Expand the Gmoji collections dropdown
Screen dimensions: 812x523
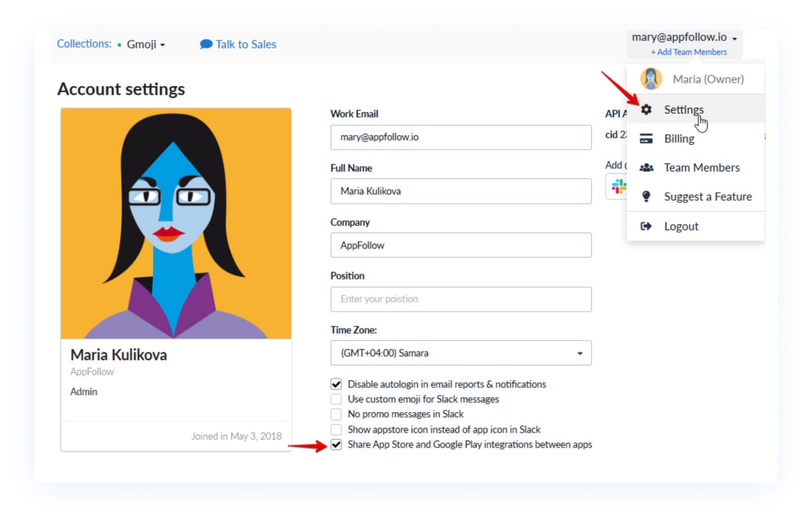[x=146, y=45]
